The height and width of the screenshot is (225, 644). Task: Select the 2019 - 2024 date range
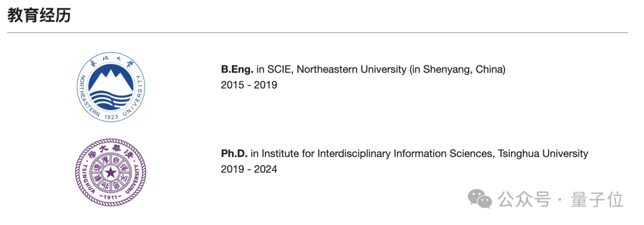point(249,169)
